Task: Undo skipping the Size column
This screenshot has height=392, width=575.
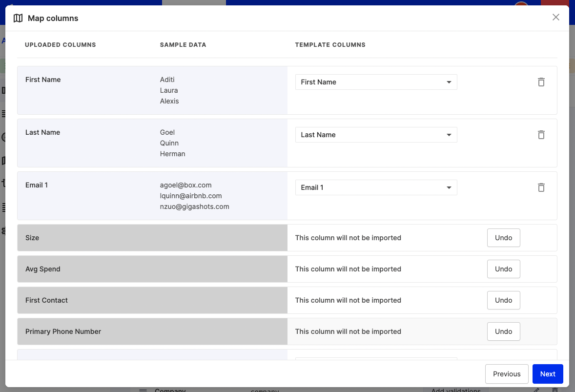Action: [503, 238]
